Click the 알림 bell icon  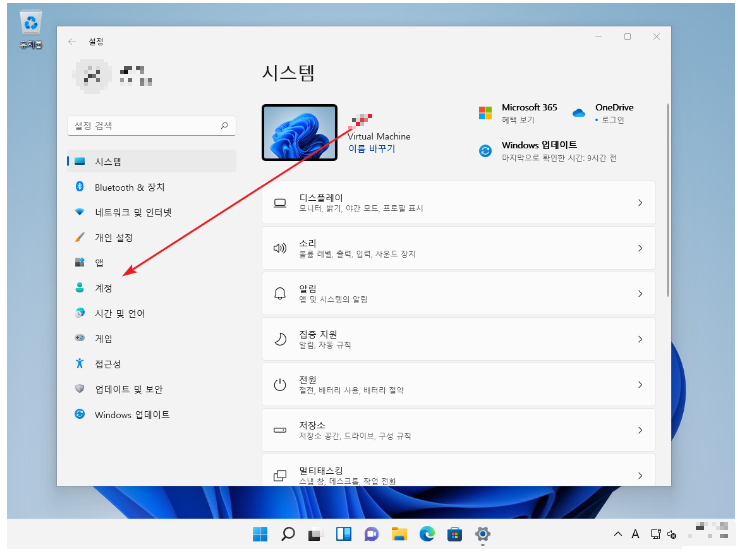(x=280, y=294)
